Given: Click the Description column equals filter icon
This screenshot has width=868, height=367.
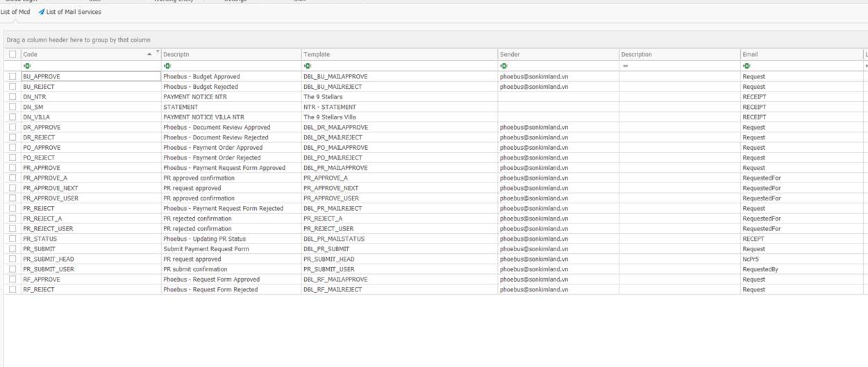Looking at the screenshot, I should pos(625,66).
